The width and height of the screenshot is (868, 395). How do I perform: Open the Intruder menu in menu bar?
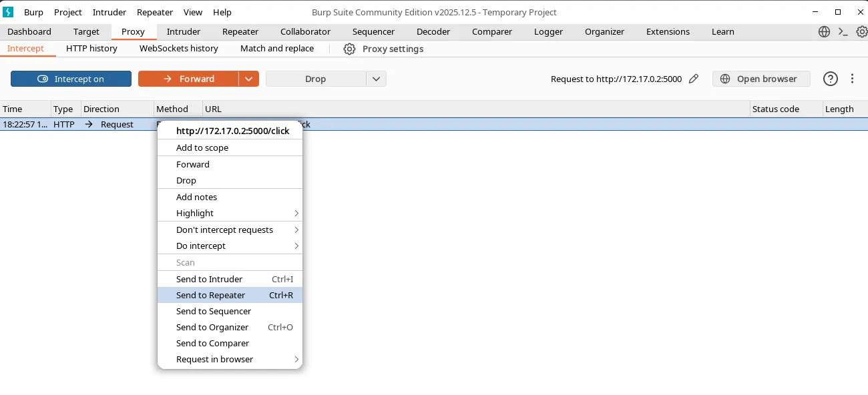pyautogui.click(x=110, y=12)
